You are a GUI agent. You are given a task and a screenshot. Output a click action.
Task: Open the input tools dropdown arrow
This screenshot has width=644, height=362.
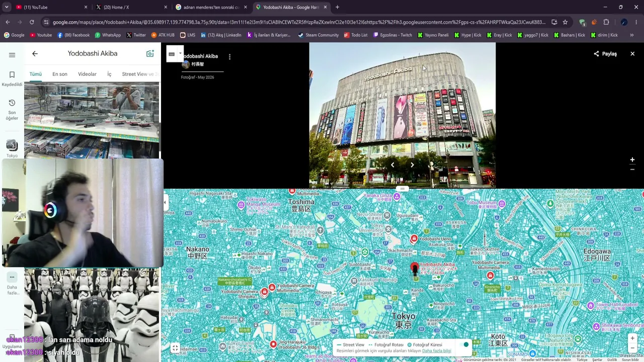click(180, 54)
